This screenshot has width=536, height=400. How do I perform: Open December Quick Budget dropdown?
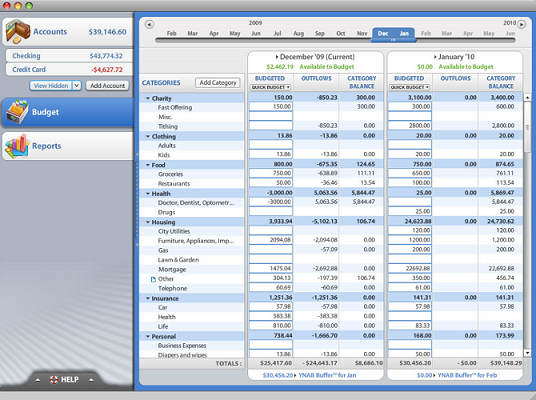point(270,87)
